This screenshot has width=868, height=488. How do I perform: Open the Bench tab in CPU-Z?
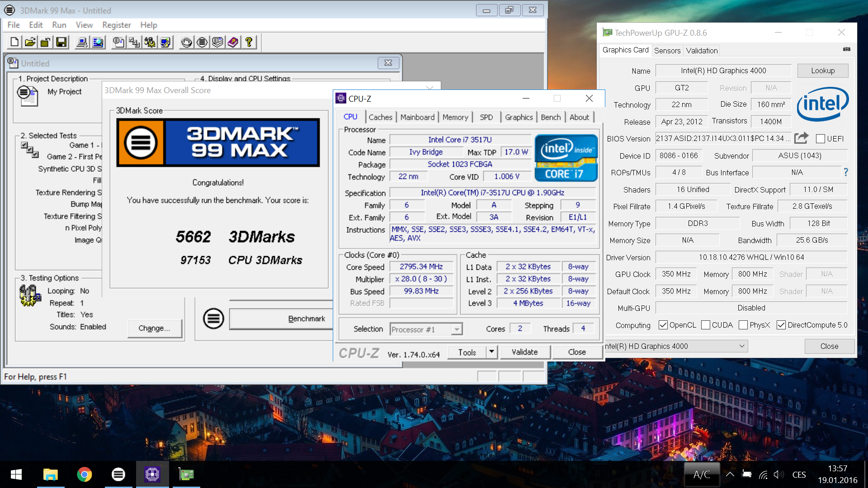click(551, 117)
